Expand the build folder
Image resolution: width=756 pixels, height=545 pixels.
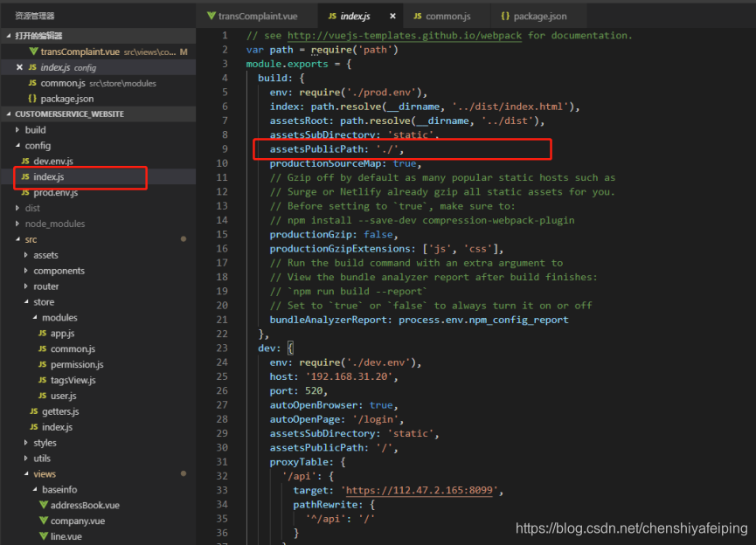[17, 129]
